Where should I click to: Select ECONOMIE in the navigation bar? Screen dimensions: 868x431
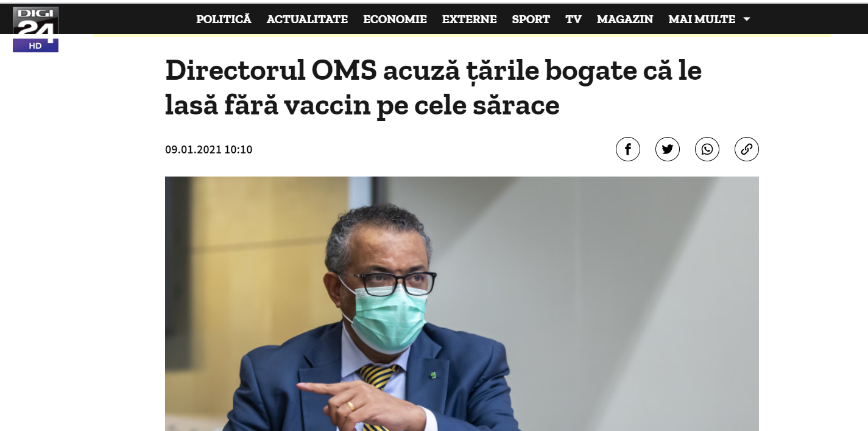pyautogui.click(x=395, y=19)
